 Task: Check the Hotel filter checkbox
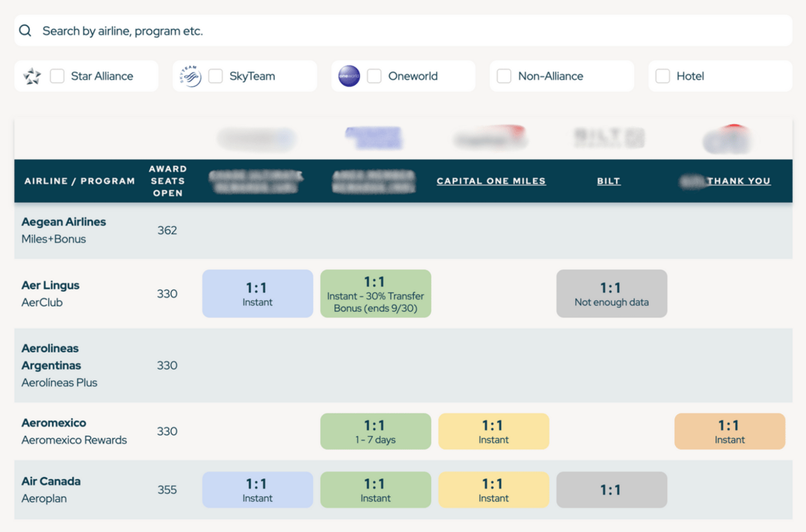662,76
